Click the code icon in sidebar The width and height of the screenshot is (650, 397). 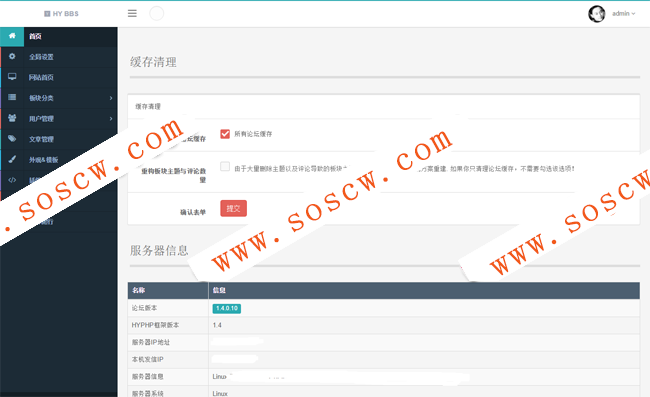tap(12, 180)
